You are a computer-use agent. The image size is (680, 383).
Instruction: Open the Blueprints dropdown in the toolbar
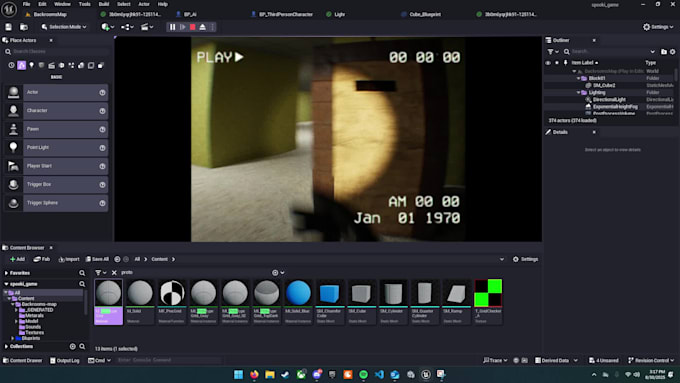click(x=128, y=27)
